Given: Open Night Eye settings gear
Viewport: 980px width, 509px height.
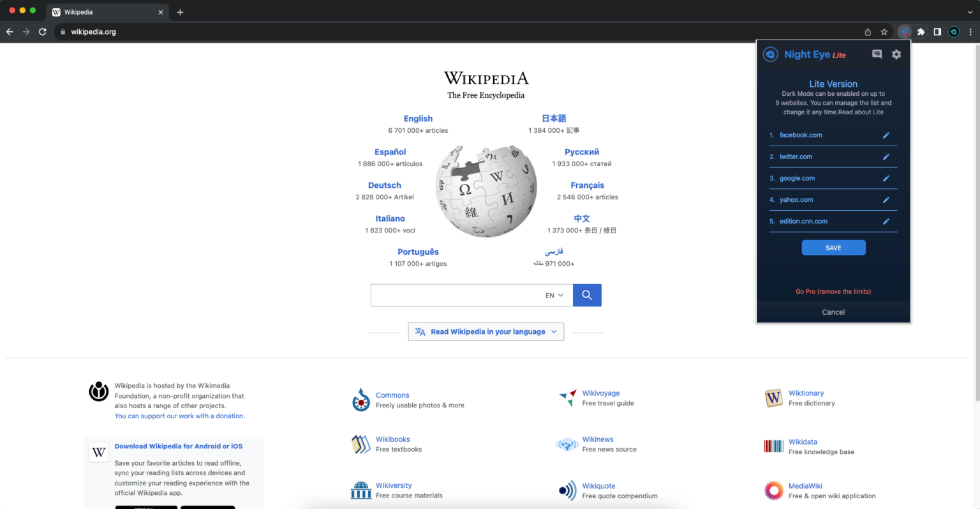Looking at the screenshot, I should (x=896, y=54).
